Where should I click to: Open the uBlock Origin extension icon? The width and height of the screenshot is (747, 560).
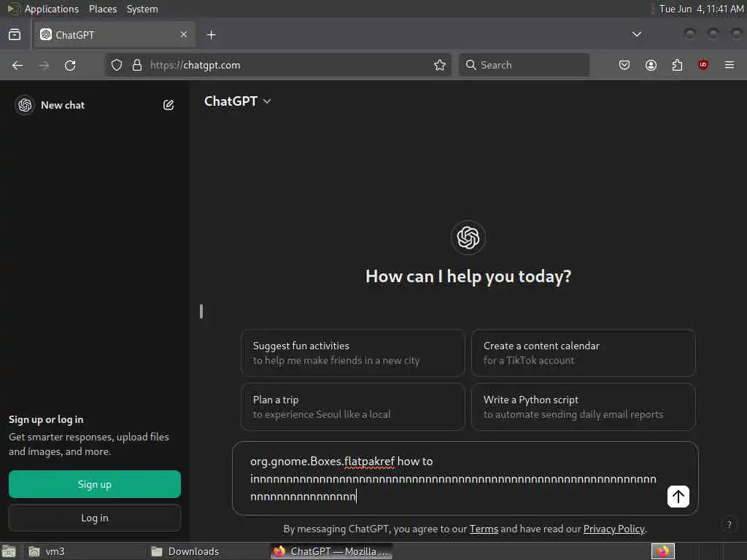pyautogui.click(x=703, y=65)
